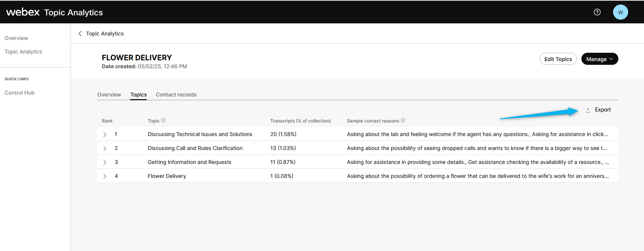644x251 pixels.
Task: Go to Overview in the sidebar
Action: point(16,38)
